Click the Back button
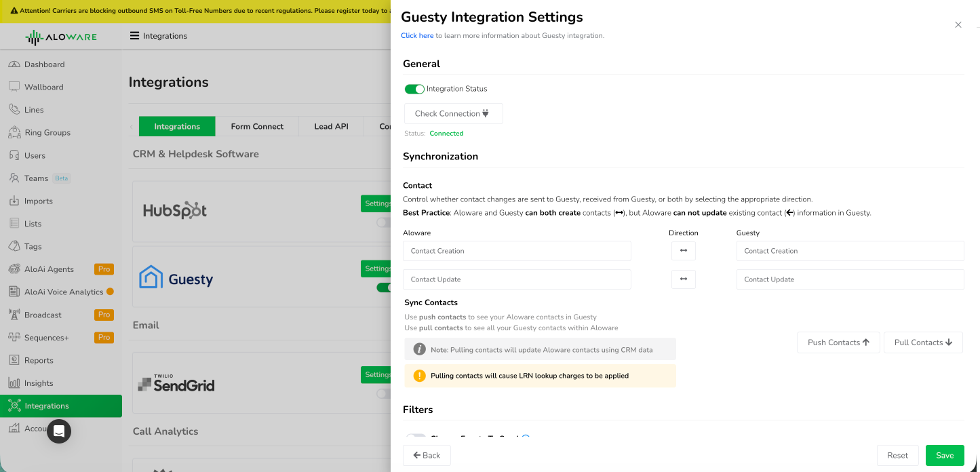 [x=427, y=456]
